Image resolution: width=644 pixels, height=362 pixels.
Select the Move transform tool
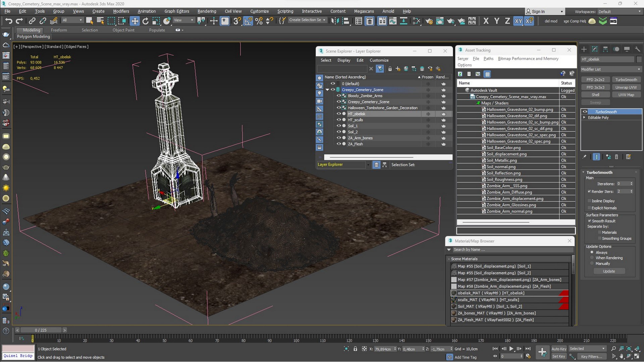(x=135, y=21)
